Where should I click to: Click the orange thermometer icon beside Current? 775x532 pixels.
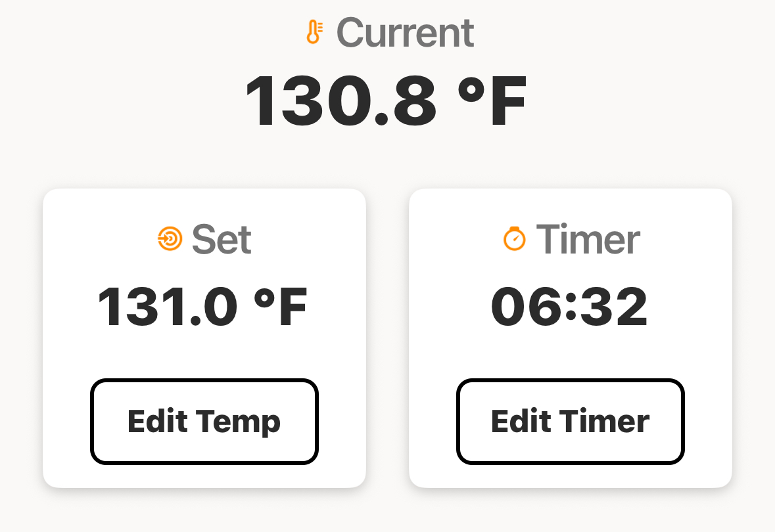(314, 32)
